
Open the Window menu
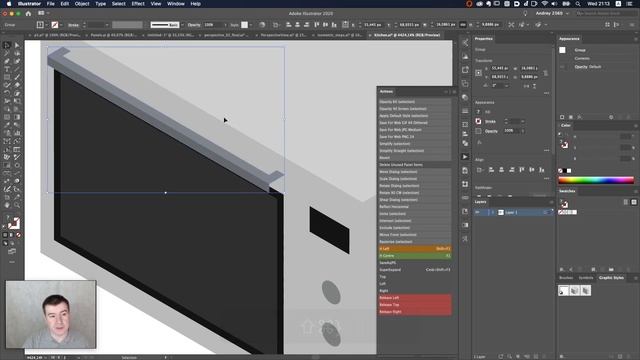coord(176,4)
